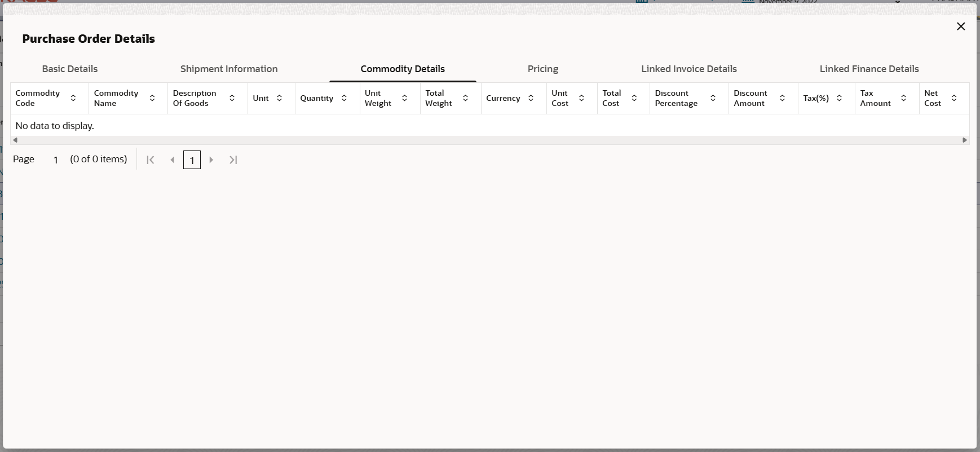Open the Basic Details tab
Image resolution: width=980 pixels, height=452 pixels.
(70, 69)
